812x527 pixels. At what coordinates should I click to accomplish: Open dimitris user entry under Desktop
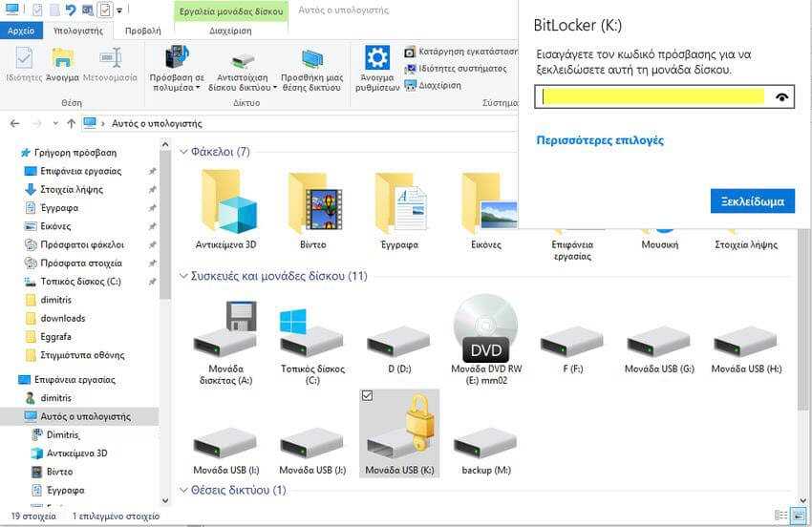pos(55,398)
